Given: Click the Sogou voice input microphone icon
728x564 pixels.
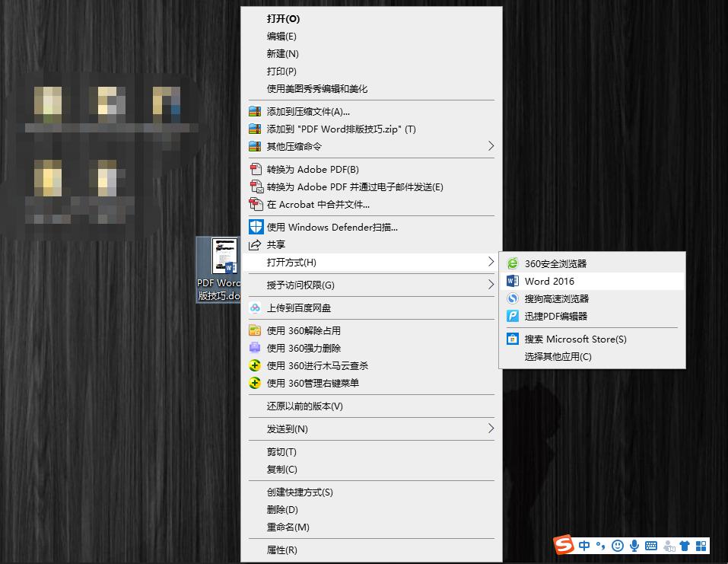Looking at the screenshot, I should [634, 546].
